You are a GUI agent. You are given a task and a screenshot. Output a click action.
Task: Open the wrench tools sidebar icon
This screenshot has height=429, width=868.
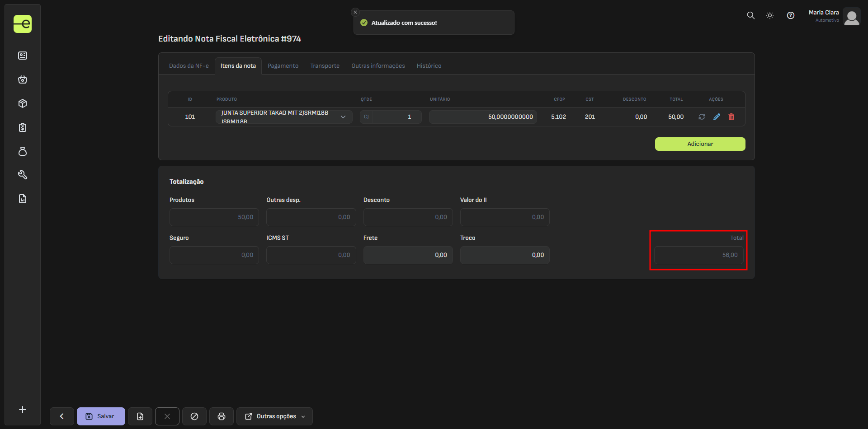(23, 175)
